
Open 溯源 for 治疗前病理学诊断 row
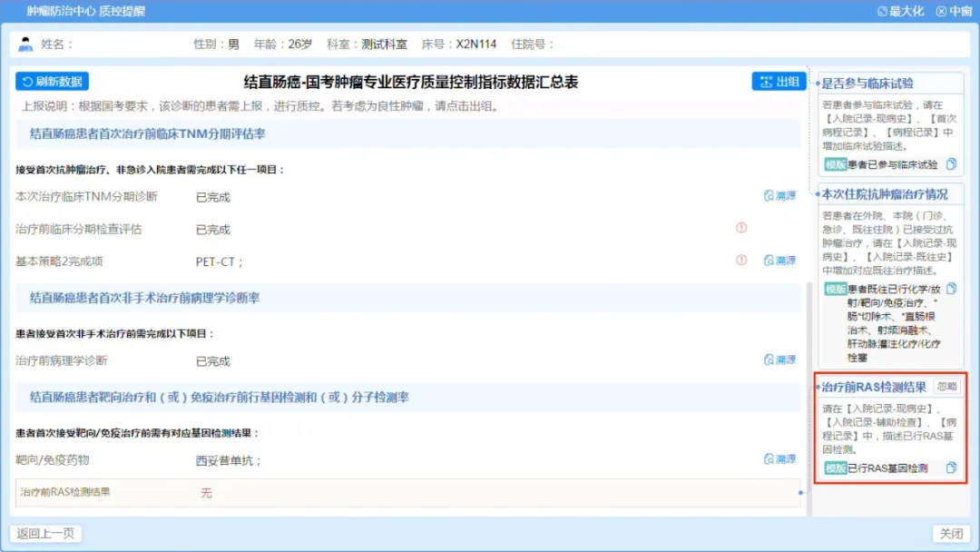coord(780,360)
